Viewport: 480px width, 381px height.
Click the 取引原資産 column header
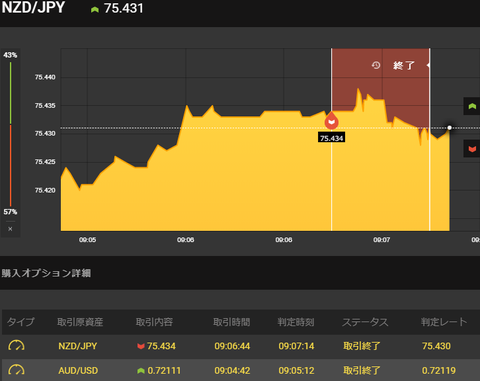[80, 322]
